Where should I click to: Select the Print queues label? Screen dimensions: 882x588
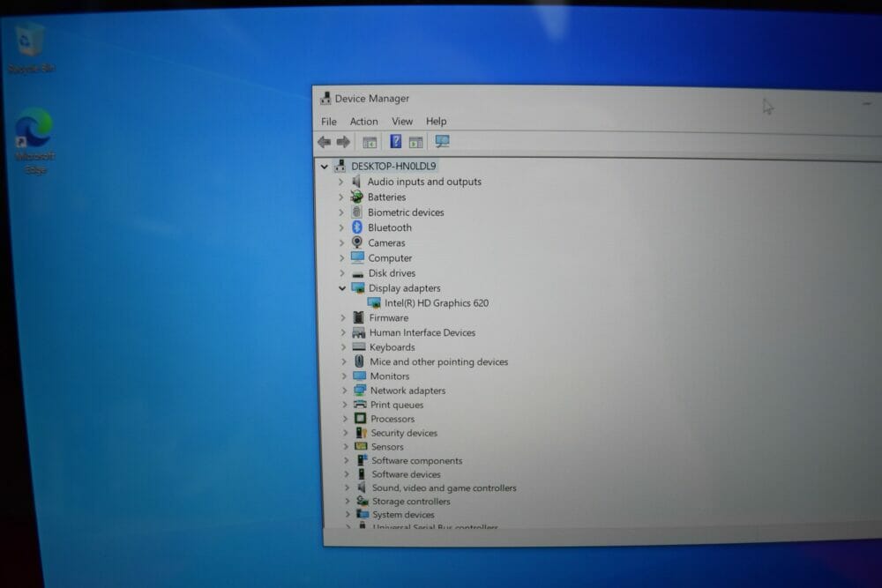tap(397, 404)
